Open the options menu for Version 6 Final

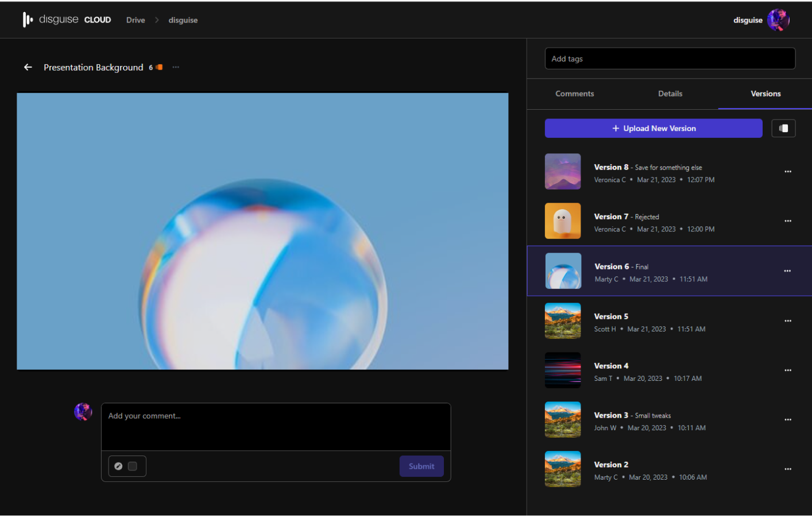787,271
